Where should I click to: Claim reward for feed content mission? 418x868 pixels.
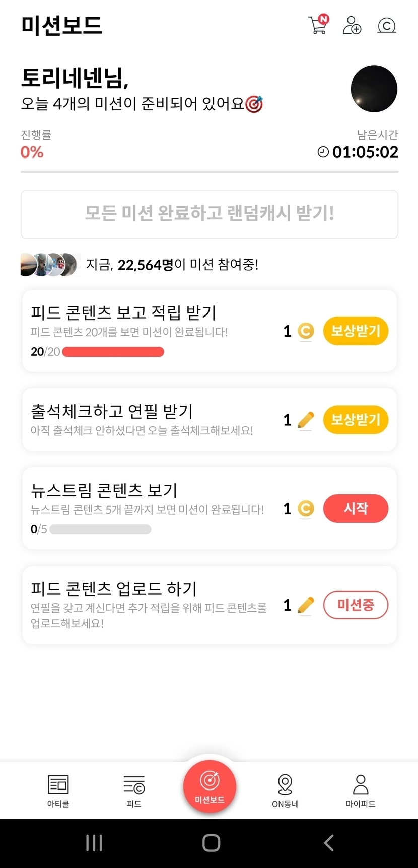tap(355, 331)
